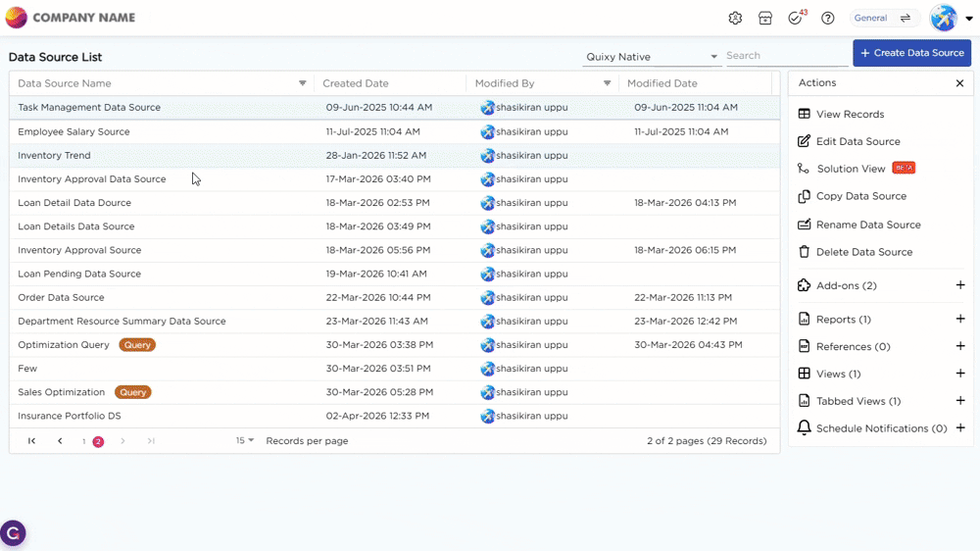Click the help question mark icon
This screenshot has width=980, height=551.
(x=828, y=19)
